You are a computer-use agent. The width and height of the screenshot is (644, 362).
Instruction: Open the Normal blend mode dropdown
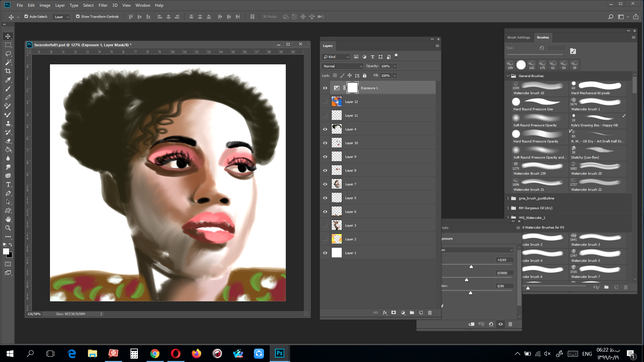(342, 66)
